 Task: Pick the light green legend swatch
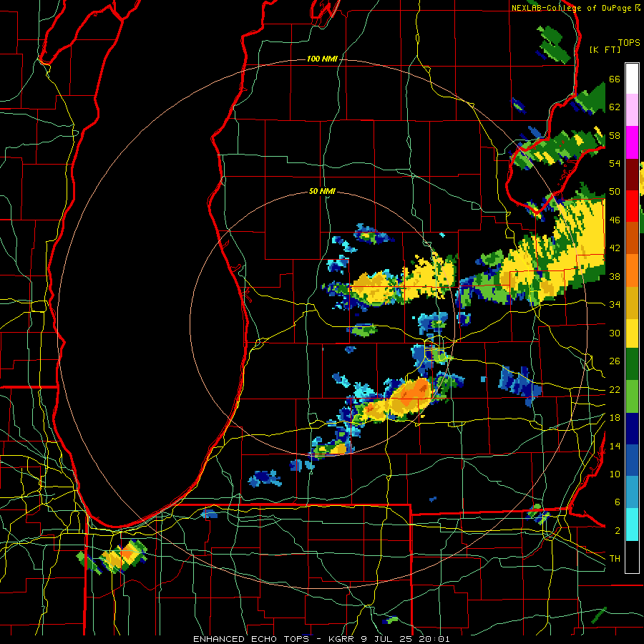coord(632,396)
